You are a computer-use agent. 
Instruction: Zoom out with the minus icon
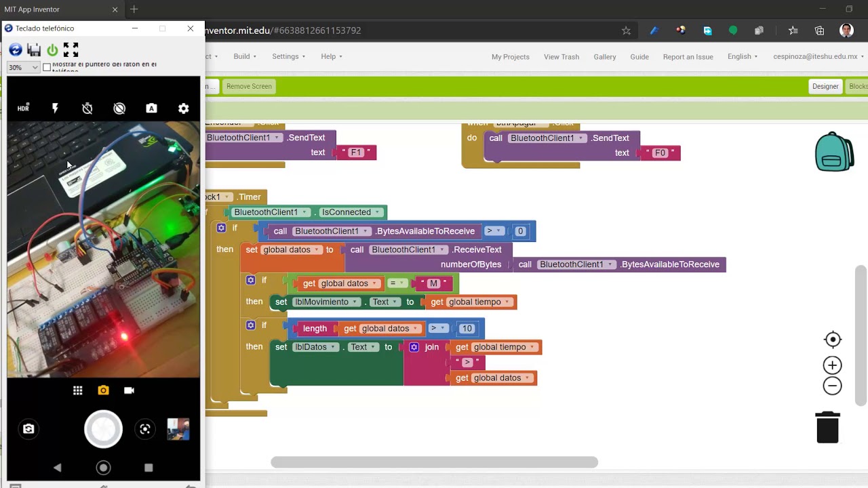(832, 386)
